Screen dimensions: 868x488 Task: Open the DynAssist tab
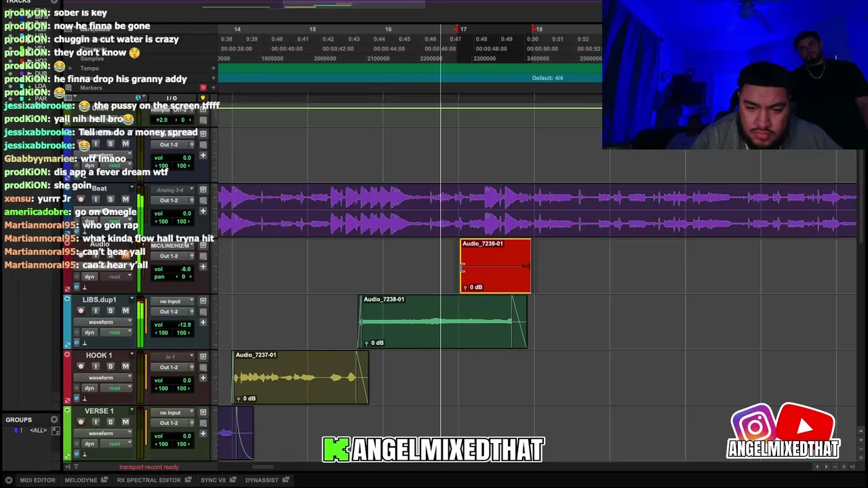click(262, 480)
